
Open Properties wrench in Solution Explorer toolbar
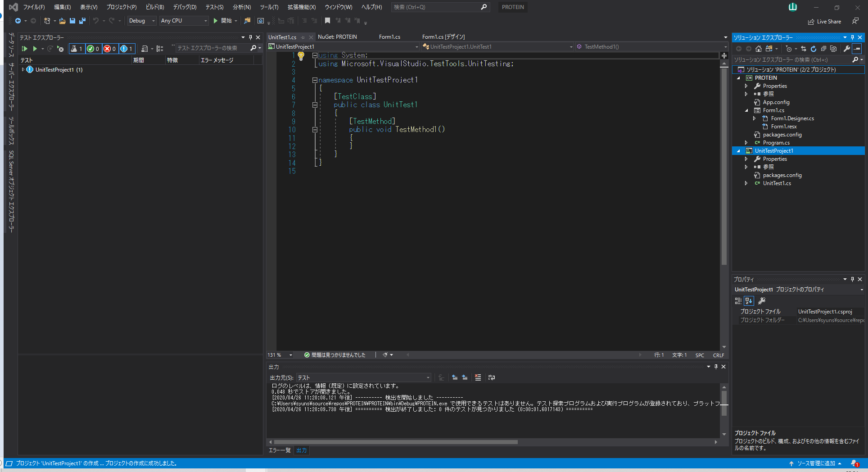coord(847,49)
